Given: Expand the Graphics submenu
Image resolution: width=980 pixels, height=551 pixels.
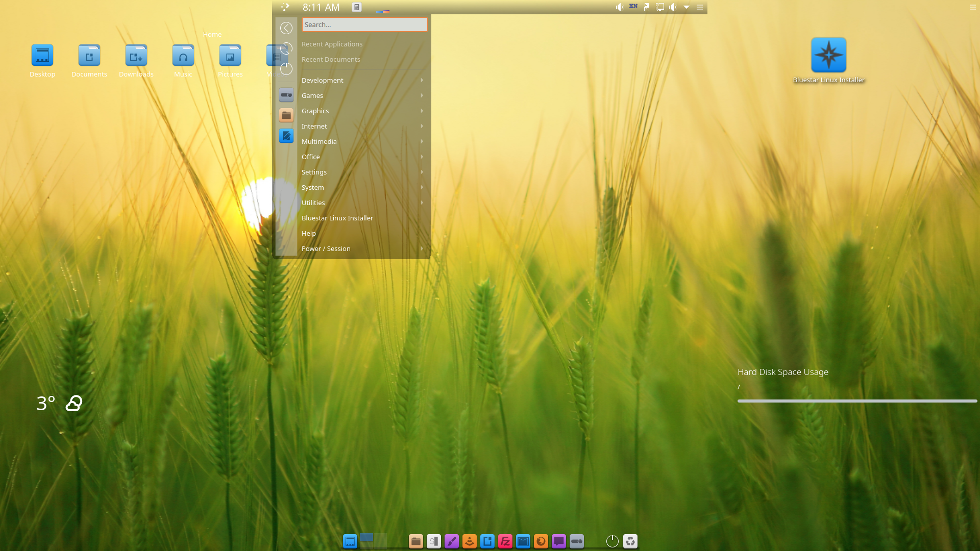Looking at the screenshot, I should pos(363,111).
